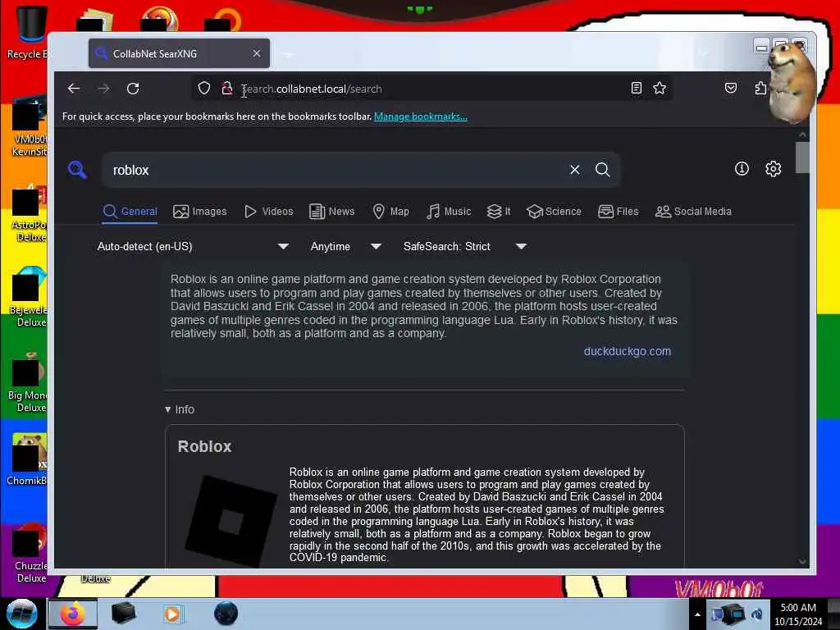This screenshot has height=630, width=840.
Task: Open the Windows Start menu
Action: [x=22, y=614]
